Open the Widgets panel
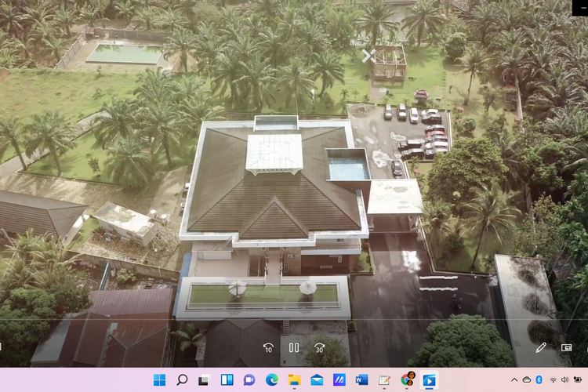The width and height of the screenshot is (588, 392). pyautogui.click(x=227, y=380)
